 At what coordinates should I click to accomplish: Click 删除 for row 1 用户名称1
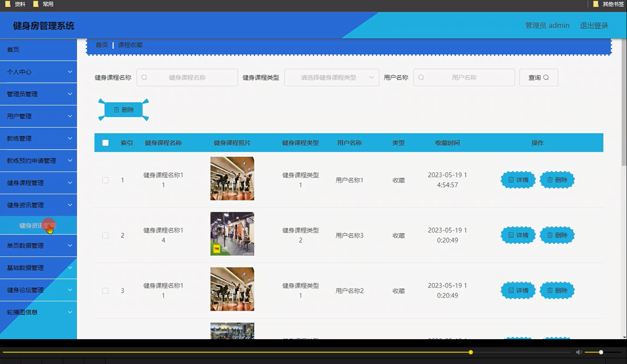coord(557,180)
